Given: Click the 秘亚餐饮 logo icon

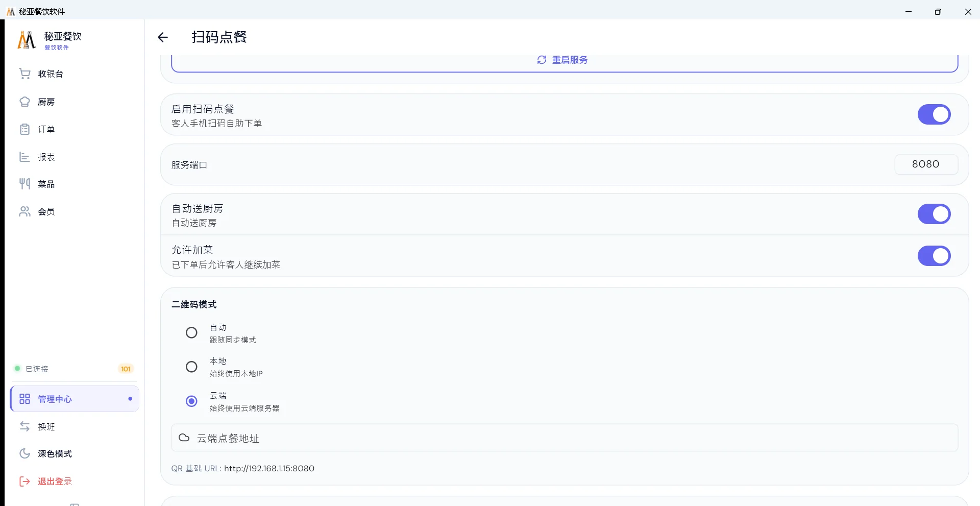Looking at the screenshot, I should (27, 40).
